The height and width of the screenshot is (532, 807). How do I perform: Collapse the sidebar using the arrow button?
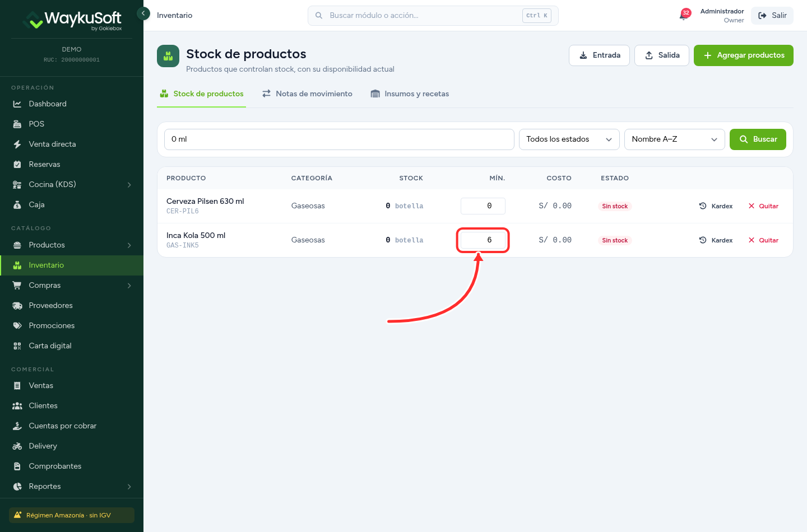click(x=143, y=13)
